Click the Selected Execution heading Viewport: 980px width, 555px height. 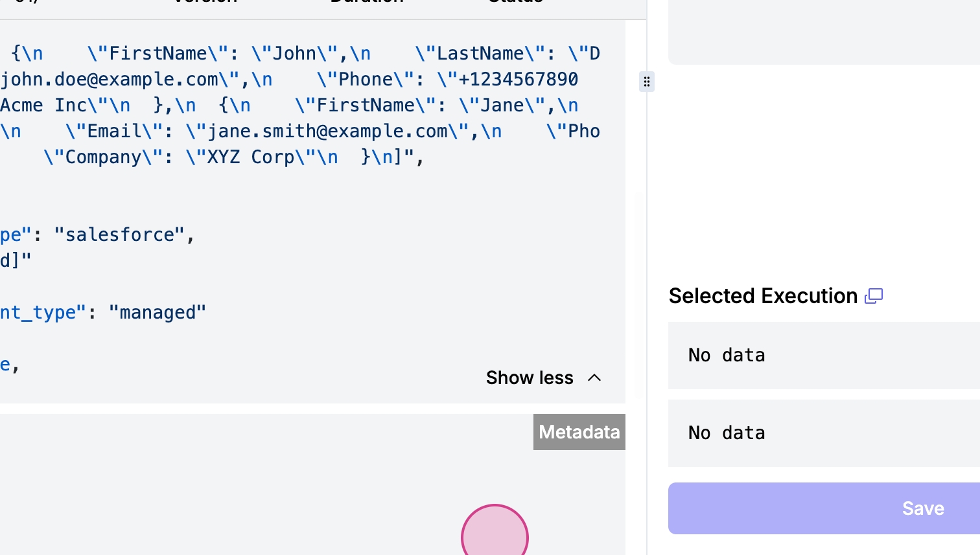pos(763,296)
